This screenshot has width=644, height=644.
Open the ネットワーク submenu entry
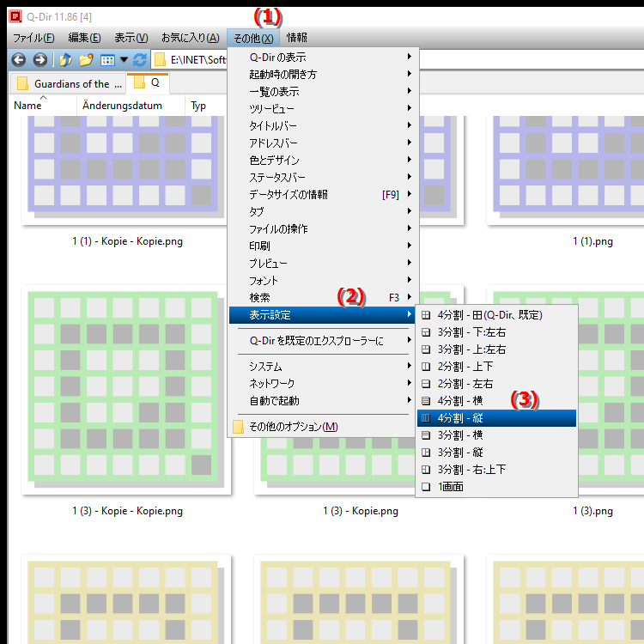(x=322, y=384)
